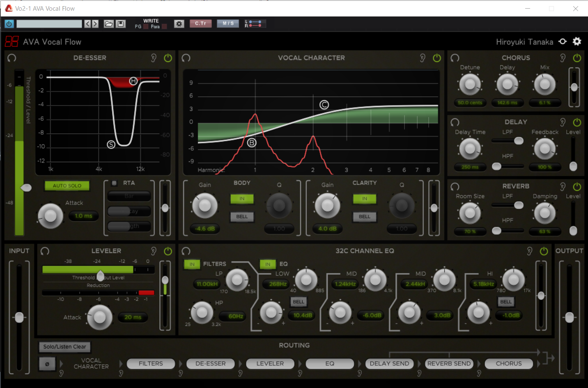Solo listen the Chorus module

click(563, 58)
